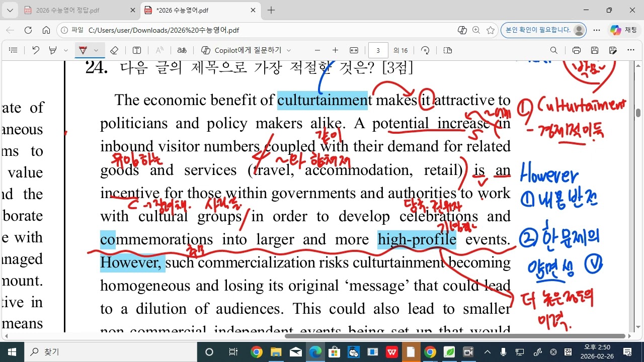
Task: Ask Copilot about the PDF
Action: tap(241, 50)
